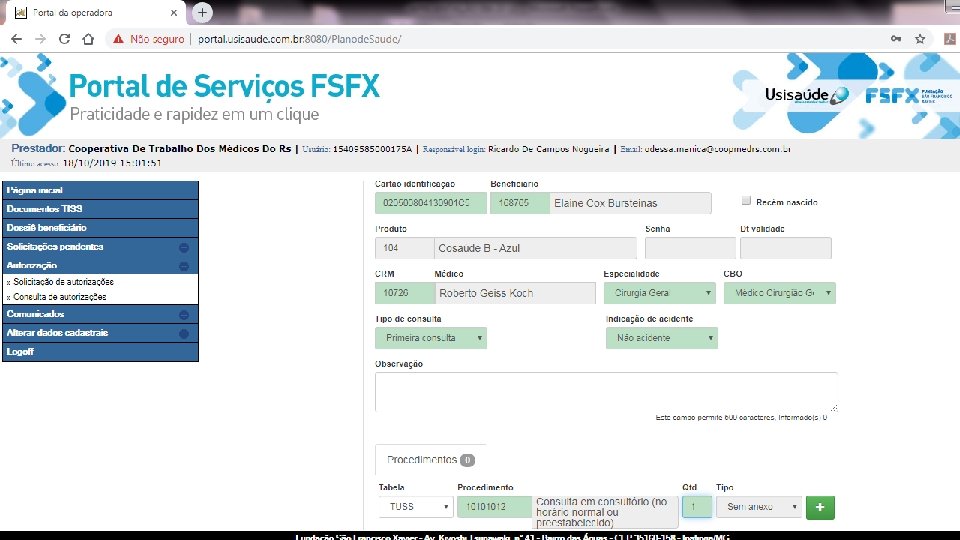
Task: Open the Tipo Sem anexo dropdown
Action: point(759,507)
